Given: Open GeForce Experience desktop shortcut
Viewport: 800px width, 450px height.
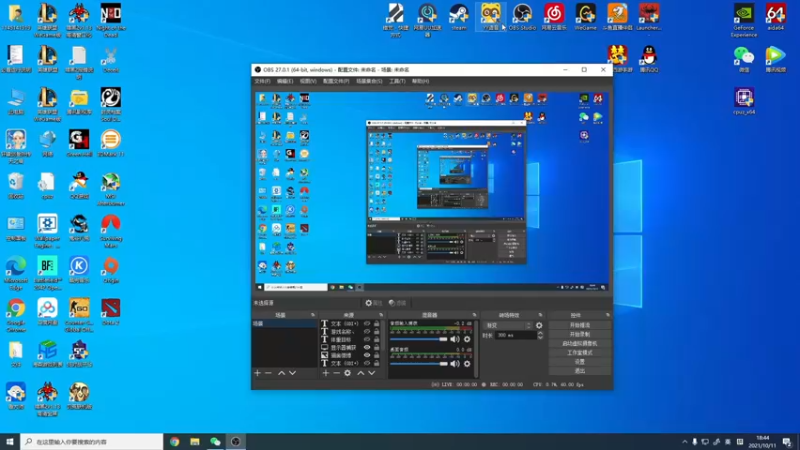Looking at the screenshot, I should click(743, 20).
